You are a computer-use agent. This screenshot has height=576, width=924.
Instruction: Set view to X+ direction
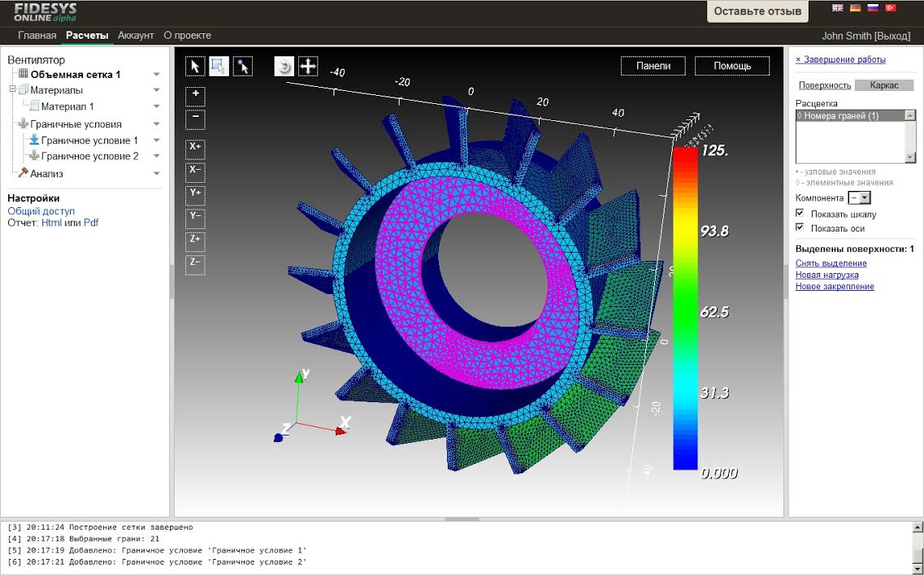(195, 147)
